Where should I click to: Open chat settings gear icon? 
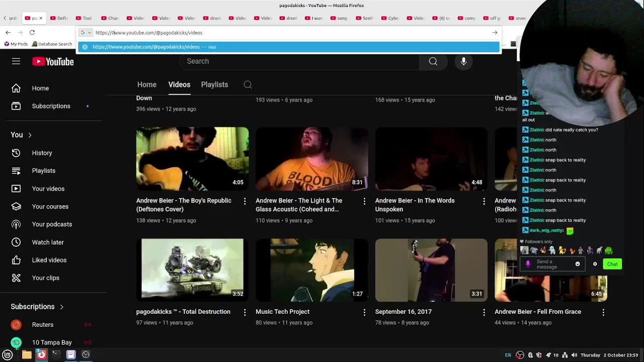click(x=595, y=264)
